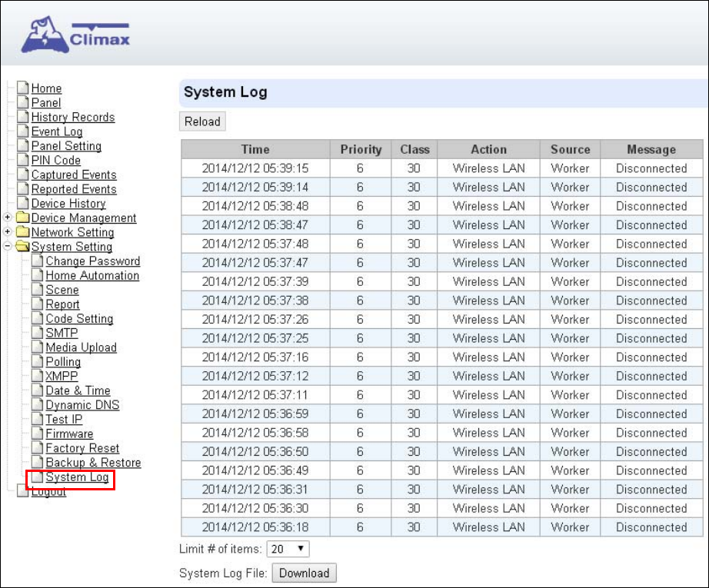The width and height of the screenshot is (709, 588).
Task: Open the SMTP settings link
Action: click(x=62, y=334)
